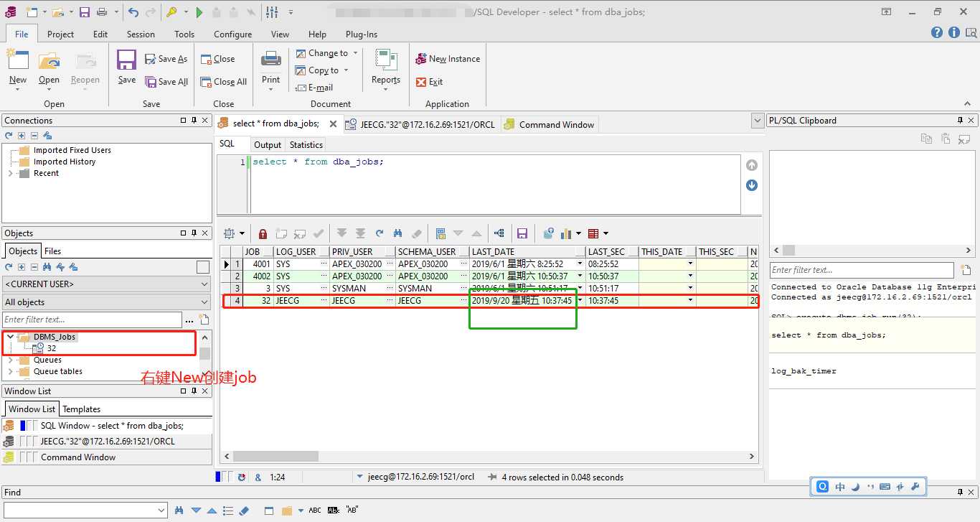Click Fetch next page arrow in grid toolbar

tap(341, 233)
